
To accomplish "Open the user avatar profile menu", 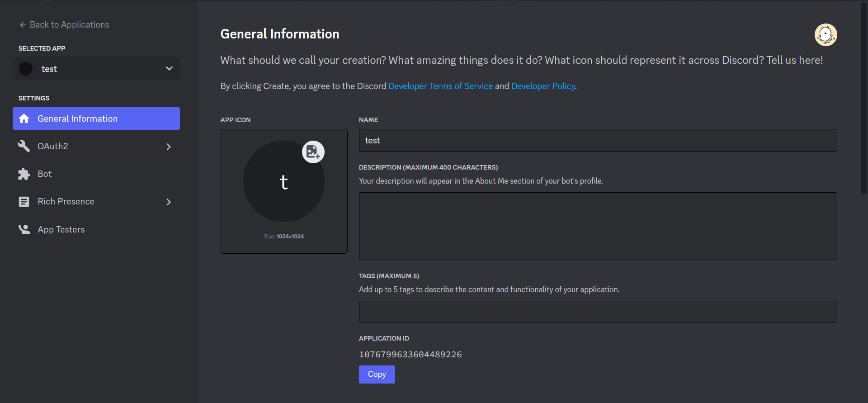I will point(826,35).
